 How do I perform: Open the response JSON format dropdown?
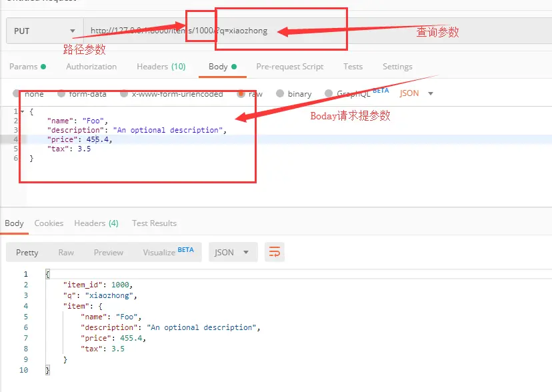pyautogui.click(x=233, y=252)
